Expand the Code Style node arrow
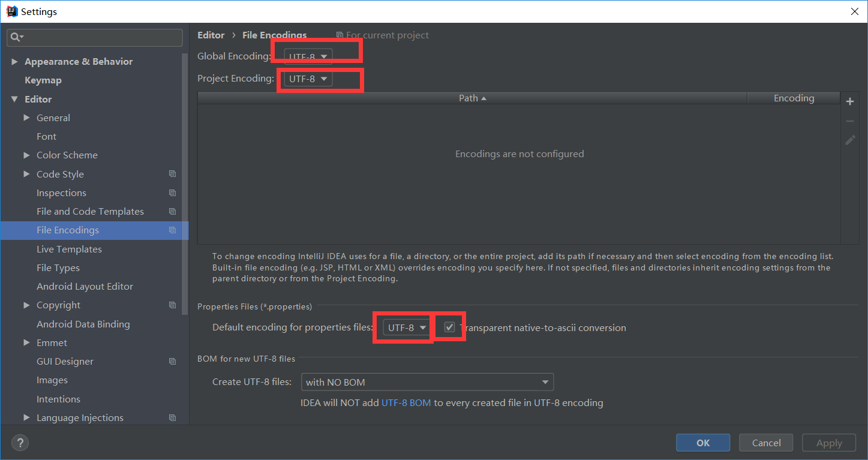Screen dimensions: 868x460 coord(26,174)
